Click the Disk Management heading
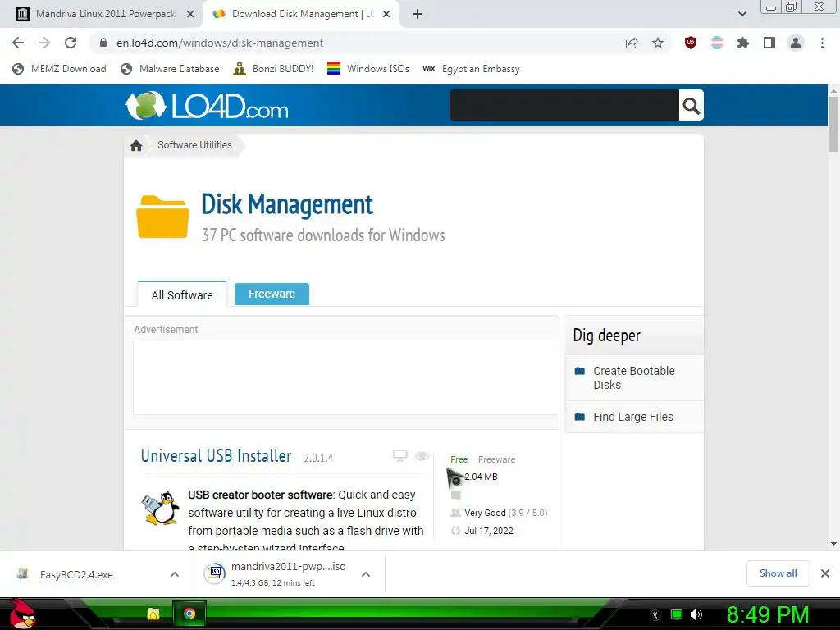The image size is (840, 630). click(x=287, y=204)
